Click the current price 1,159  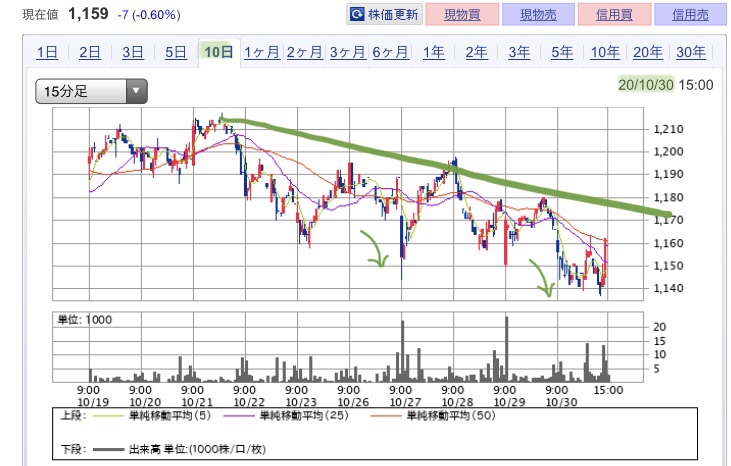[x=88, y=14]
